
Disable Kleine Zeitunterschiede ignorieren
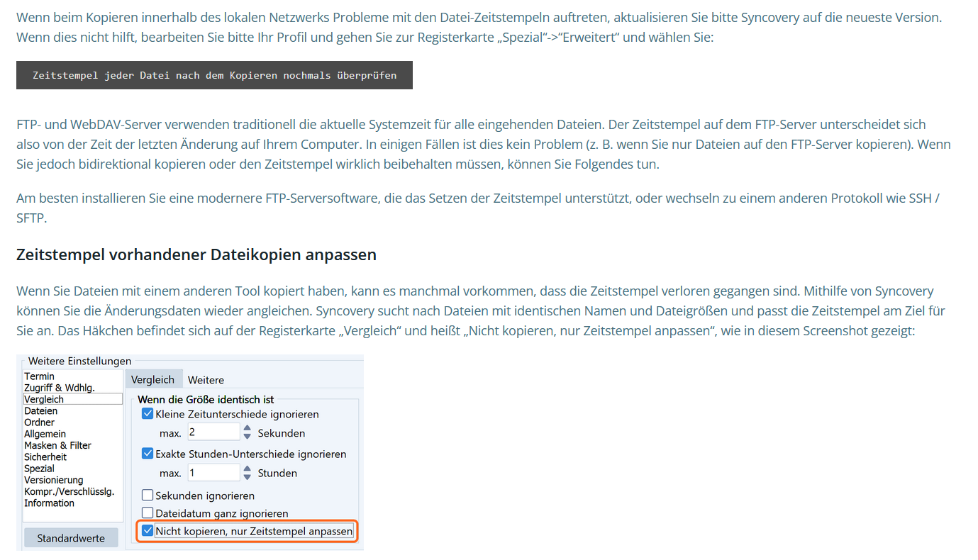[x=148, y=414]
